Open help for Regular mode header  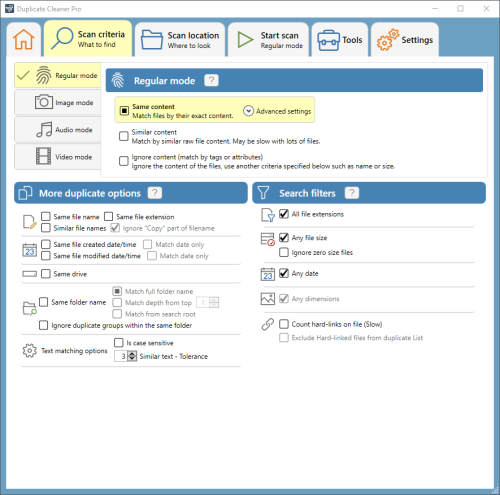pos(211,80)
